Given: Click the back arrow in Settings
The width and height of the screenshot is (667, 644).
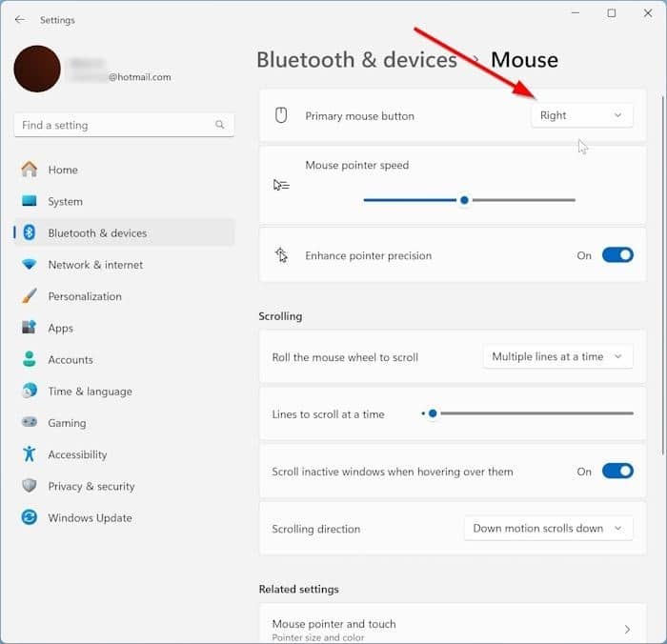Looking at the screenshot, I should click(x=20, y=20).
